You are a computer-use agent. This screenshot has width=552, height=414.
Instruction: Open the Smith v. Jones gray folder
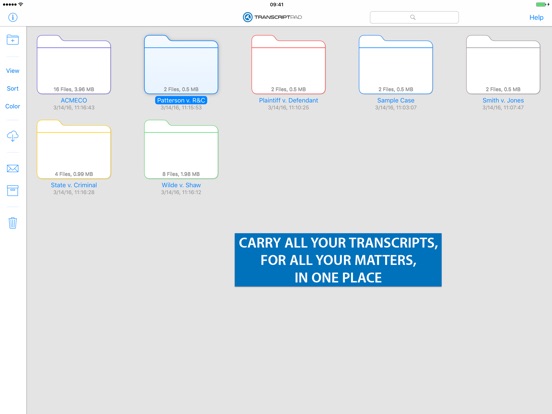(x=503, y=65)
